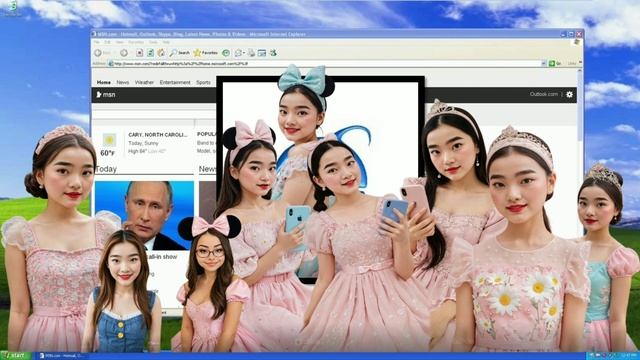This screenshot has width=640, height=360.
Task: Click the Forward arrow button
Action: pyautogui.click(x=124, y=53)
